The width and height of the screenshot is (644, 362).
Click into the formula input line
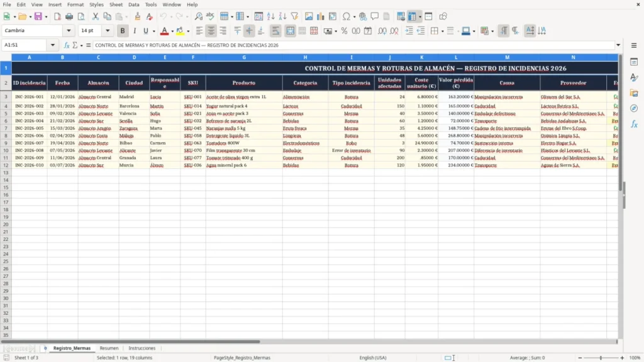coord(353,45)
